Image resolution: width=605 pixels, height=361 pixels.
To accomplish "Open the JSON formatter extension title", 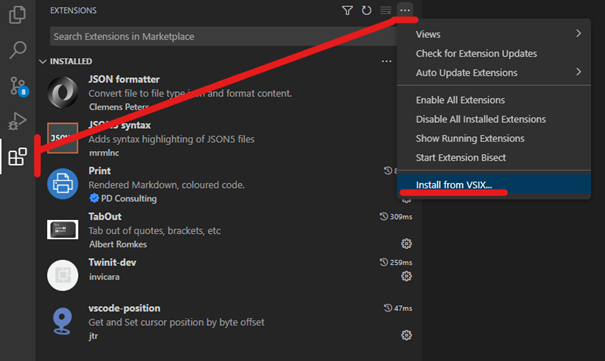I will tap(124, 79).
